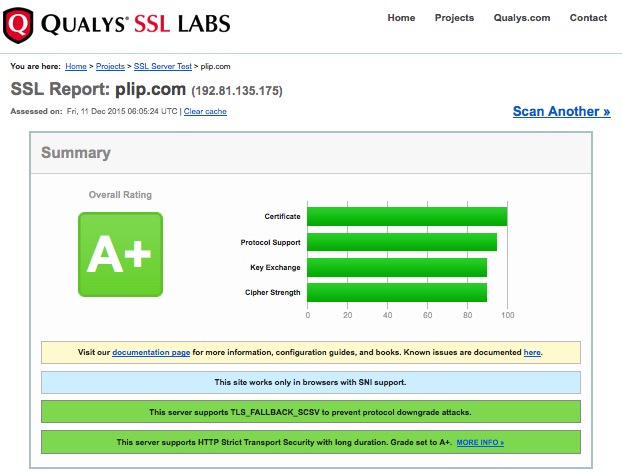Click the 'Key Exchange' chart label
The image size is (622, 473).
coord(275,267)
